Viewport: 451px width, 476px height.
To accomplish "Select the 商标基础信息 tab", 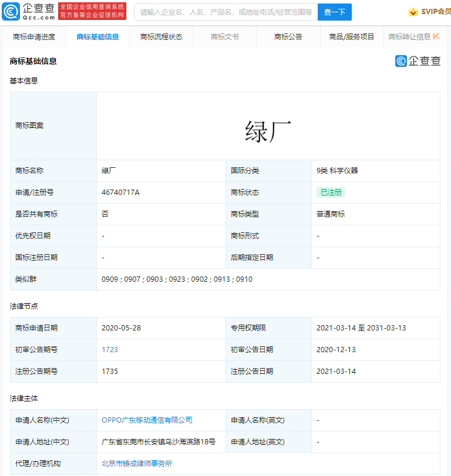I will 97,37.
